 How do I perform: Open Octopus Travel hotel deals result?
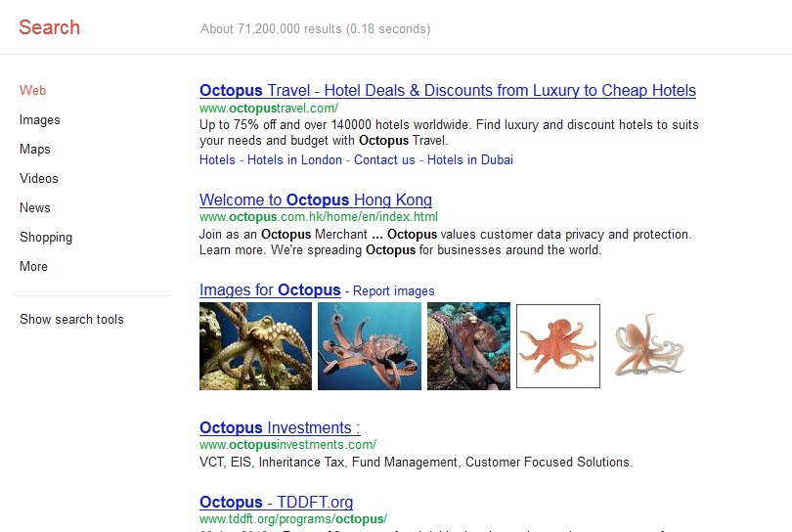(448, 90)
